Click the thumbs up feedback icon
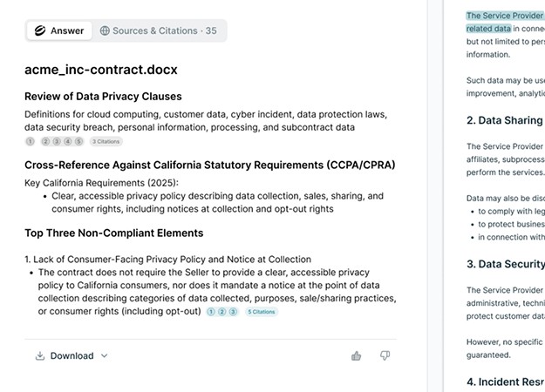This screenshot has width=545, height=392. [x=356, y=356]
